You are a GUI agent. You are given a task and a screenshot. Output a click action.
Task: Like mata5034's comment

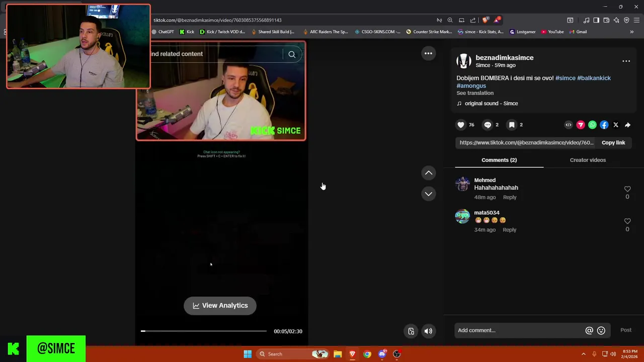pyautogui.click(x=627, y=221)
